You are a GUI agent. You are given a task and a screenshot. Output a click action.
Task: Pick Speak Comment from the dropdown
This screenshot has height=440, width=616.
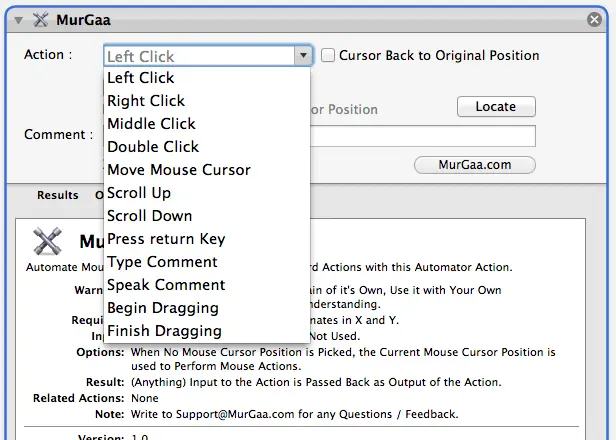coord(166,285)
